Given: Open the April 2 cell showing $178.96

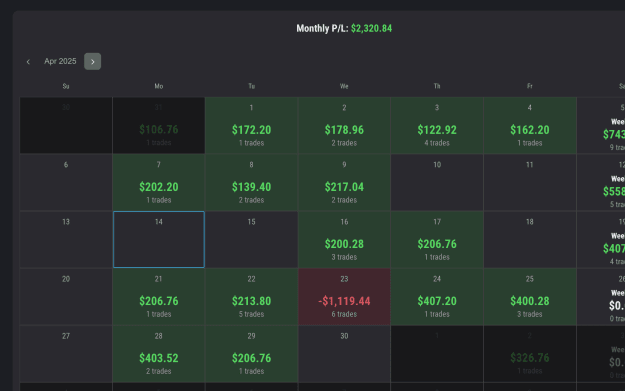Looking at the screenshot, I should [x=344, y=125].
